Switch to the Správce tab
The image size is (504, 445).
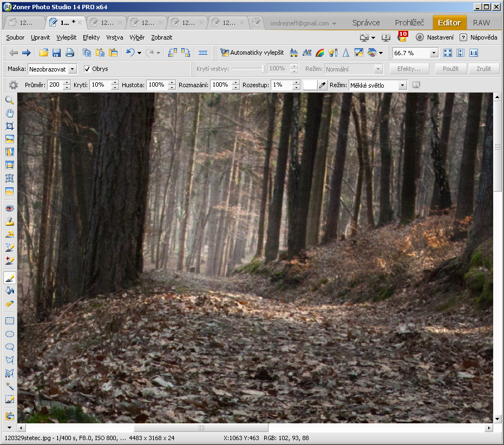366,23
